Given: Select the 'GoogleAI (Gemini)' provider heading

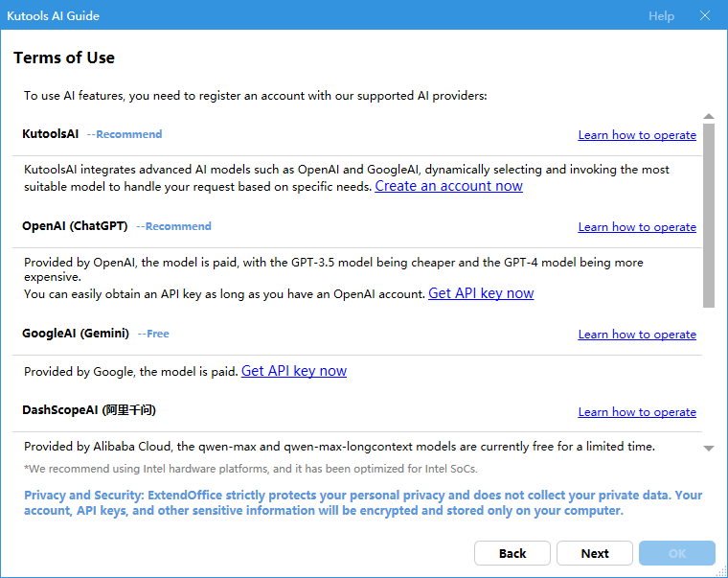Looking at the screenshot, I should coord(76,334).
